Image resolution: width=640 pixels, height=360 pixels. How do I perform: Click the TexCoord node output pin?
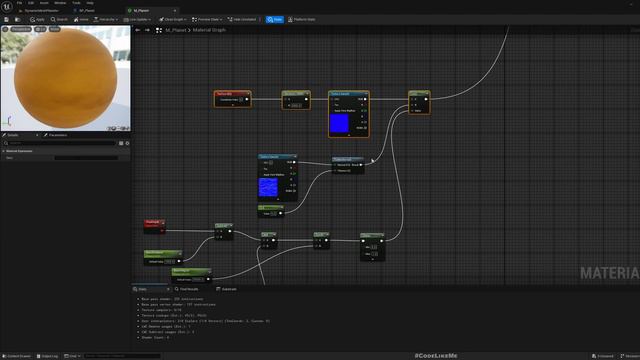tap(247, 99)
